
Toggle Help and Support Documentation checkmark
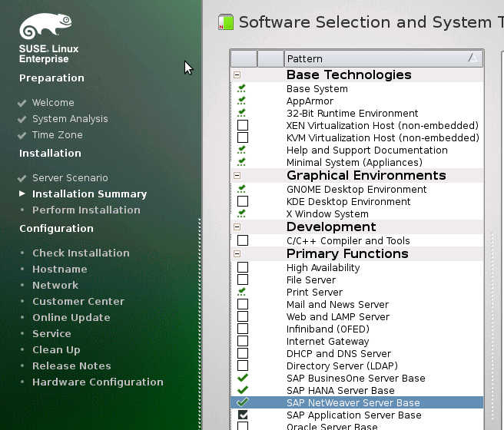click(x=242, y=150)
